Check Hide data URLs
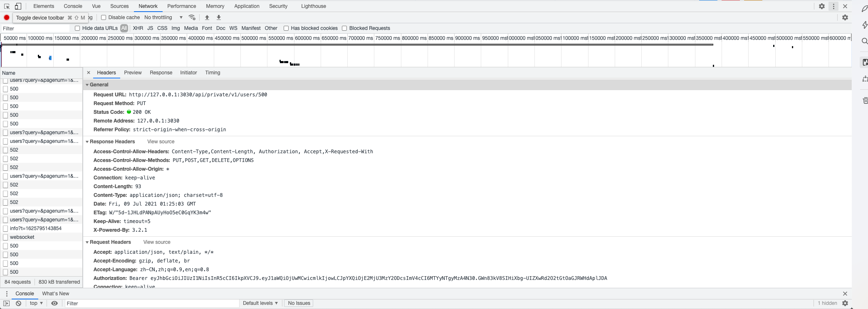Viewport: 868px width, 309px height. click(x=77, y=28)
